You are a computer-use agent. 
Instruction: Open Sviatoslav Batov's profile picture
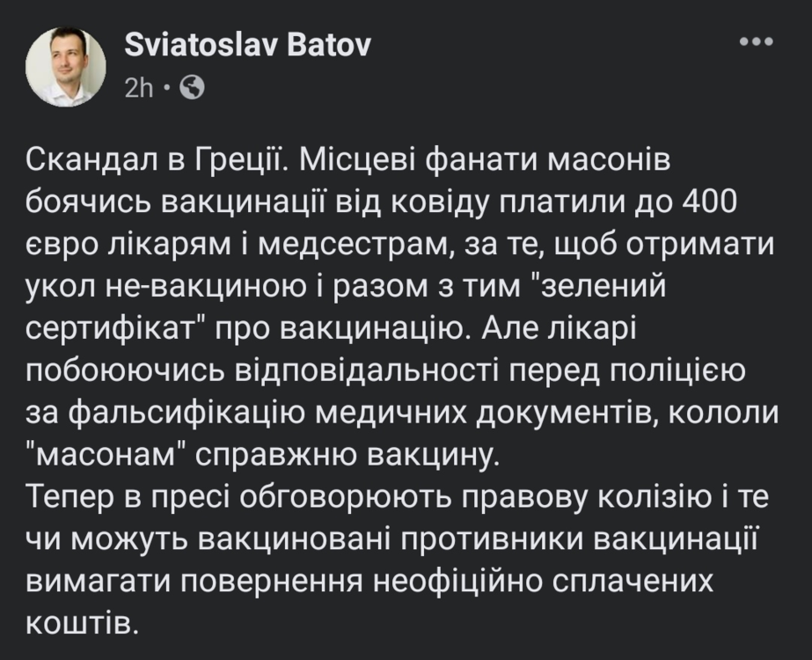pyautogui.click(x=66, y=67)
